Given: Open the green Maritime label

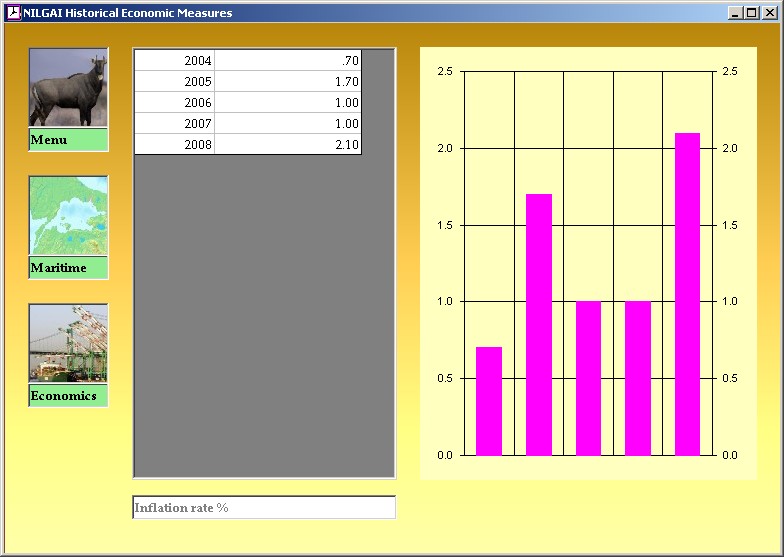Looking at the screenshot, I should coord(68,268).
